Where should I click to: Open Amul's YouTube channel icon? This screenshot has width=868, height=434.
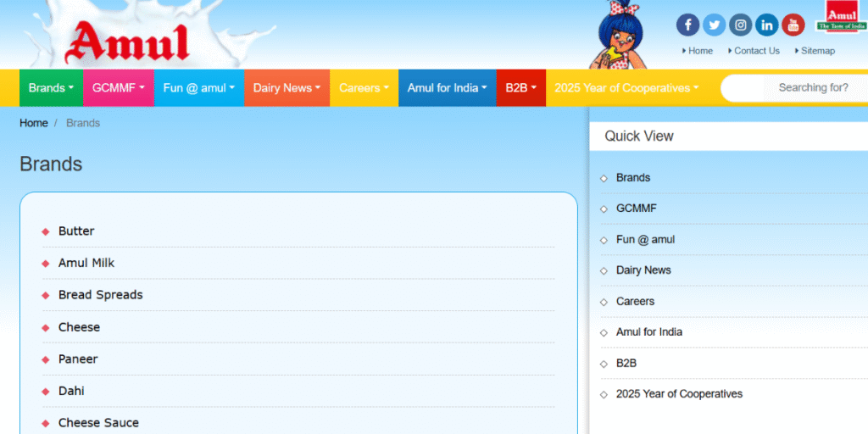[793, 25]
